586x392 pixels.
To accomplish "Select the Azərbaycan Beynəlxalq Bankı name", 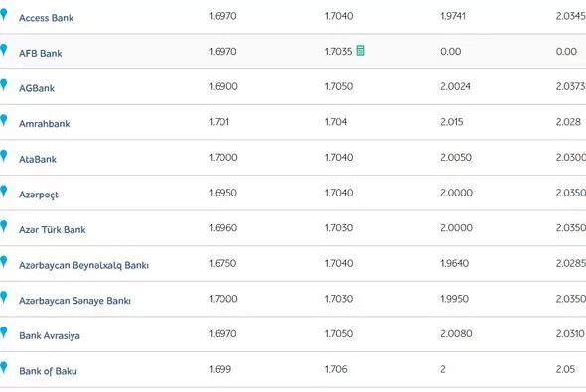I will (x=83, y=265).
